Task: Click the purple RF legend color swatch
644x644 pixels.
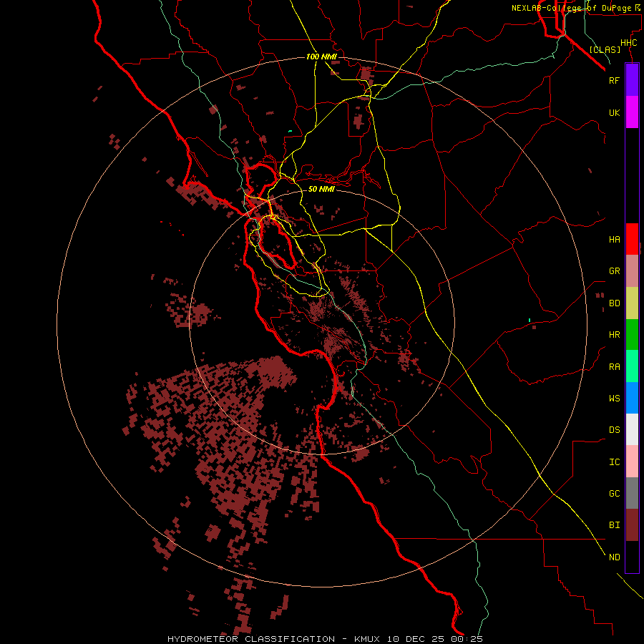Action: click(632, 80)
